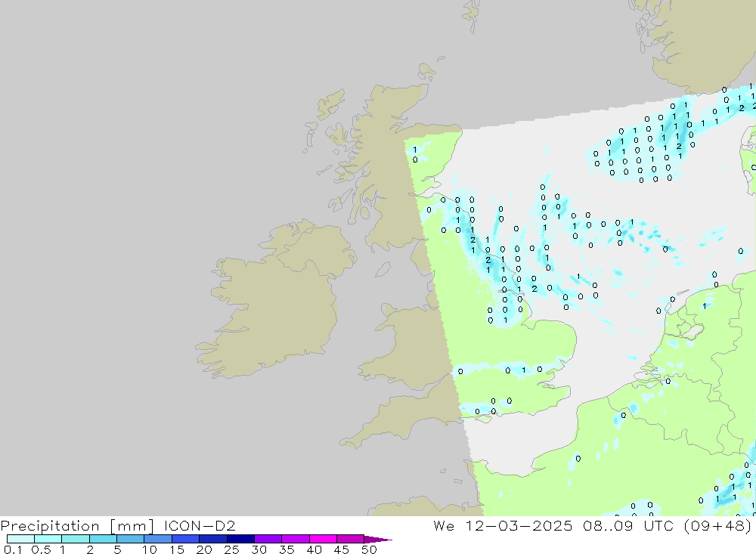
Task: Click the 'Precipitation [mm]' title text
Action: tap(77, 526)
